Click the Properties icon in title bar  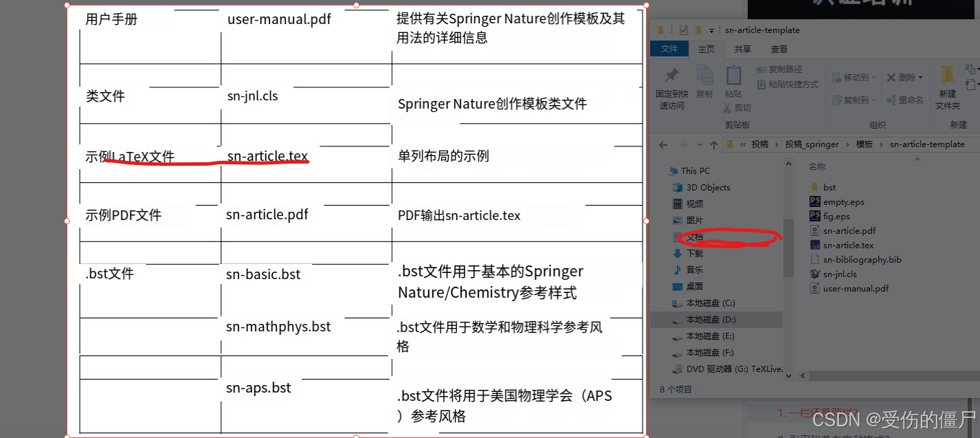click(683, 30)
